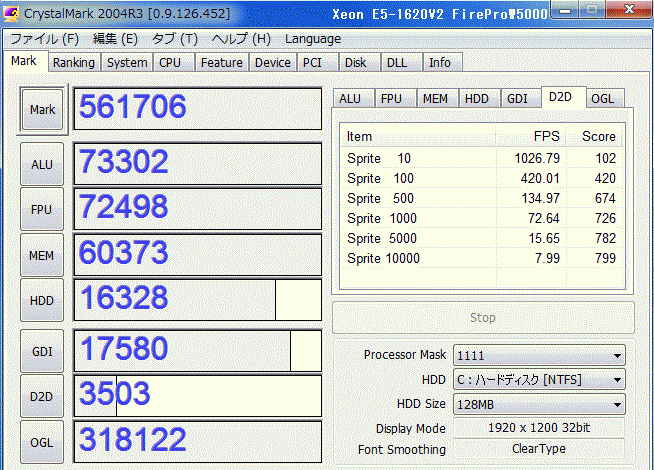Select the Sprite 10 result row
654x470 pixels.
482,158
